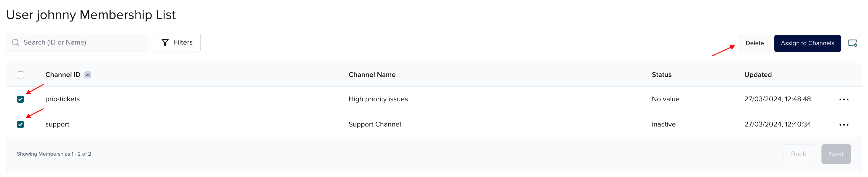The width and height of the screenshot is (868, 177).
Task: Click the magnifier icon in the search box
Action: (x=15, y=42)
